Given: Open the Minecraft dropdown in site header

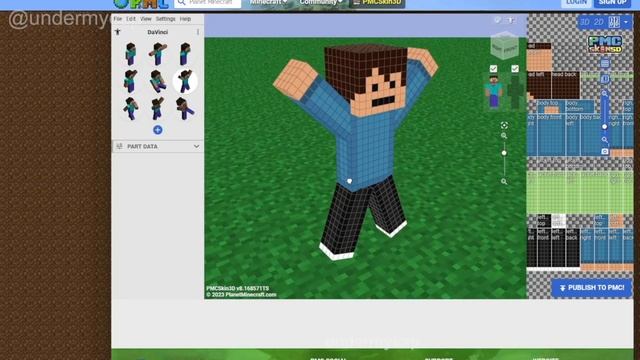Looking at the screenshot, I should click(x=268, y=2).
